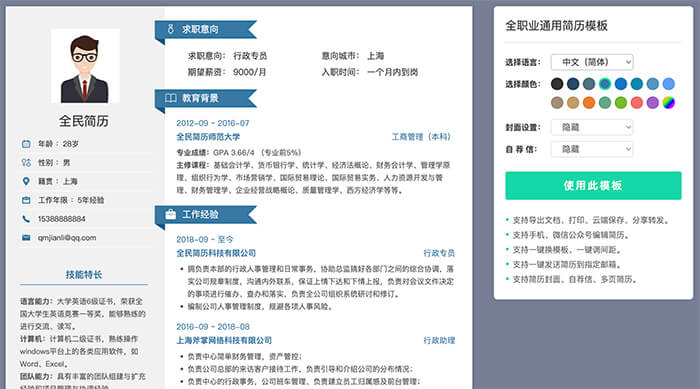This screenshot has width=700, height=389.
Task: Click the 技能特长 section heading
Action: (x=84, y=274)
